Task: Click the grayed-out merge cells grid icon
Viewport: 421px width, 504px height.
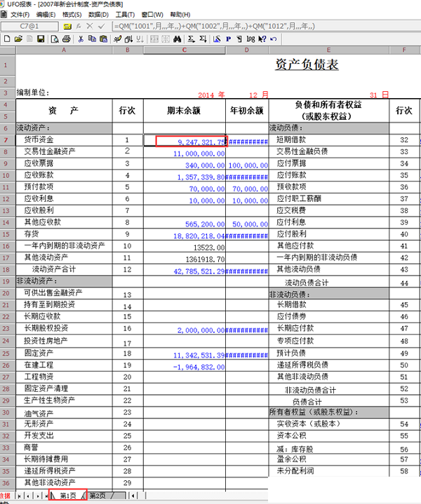Action: click(154, 39)
